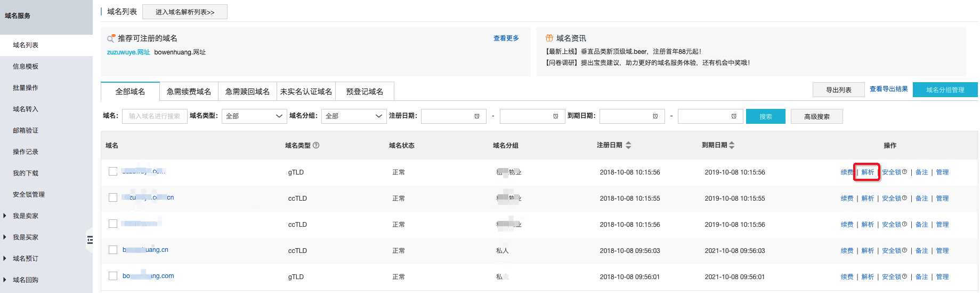Open the 【问卷调研】 survey news item

[x=647, y=63]
